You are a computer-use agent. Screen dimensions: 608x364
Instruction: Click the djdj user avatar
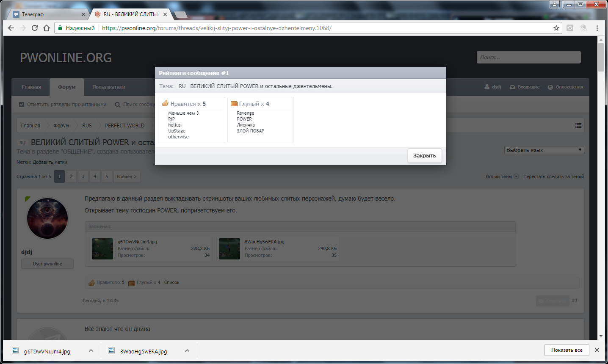click(47, 218)
